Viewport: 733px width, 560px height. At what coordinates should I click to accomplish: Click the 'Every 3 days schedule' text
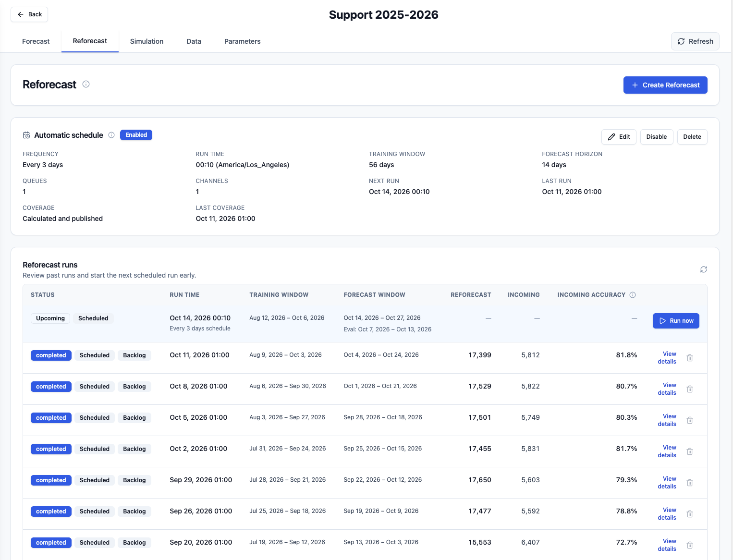coord(200,329)
